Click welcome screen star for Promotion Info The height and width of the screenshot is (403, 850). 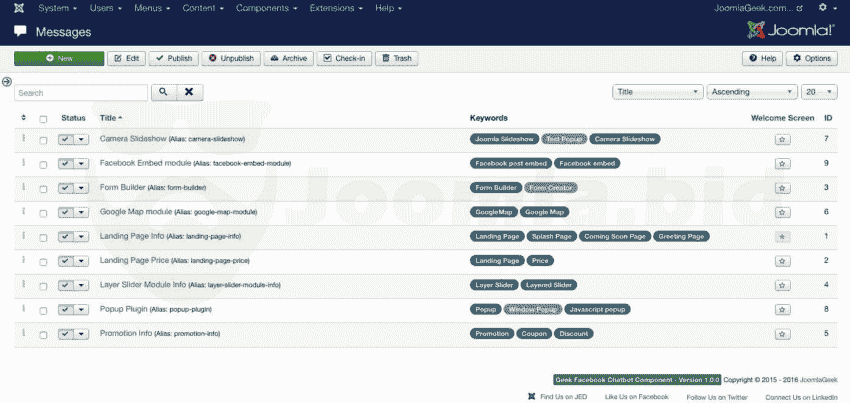click(x=781, y=334)
